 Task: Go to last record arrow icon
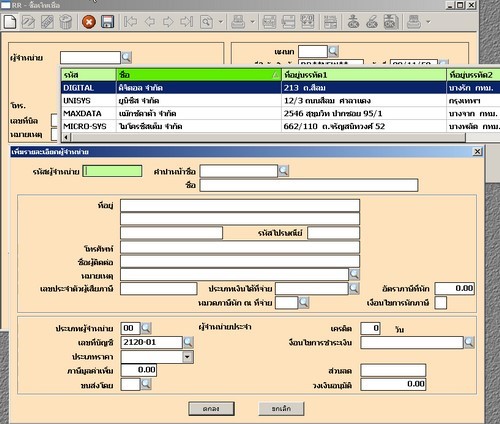pyautogui.click(x=187, y=22)
